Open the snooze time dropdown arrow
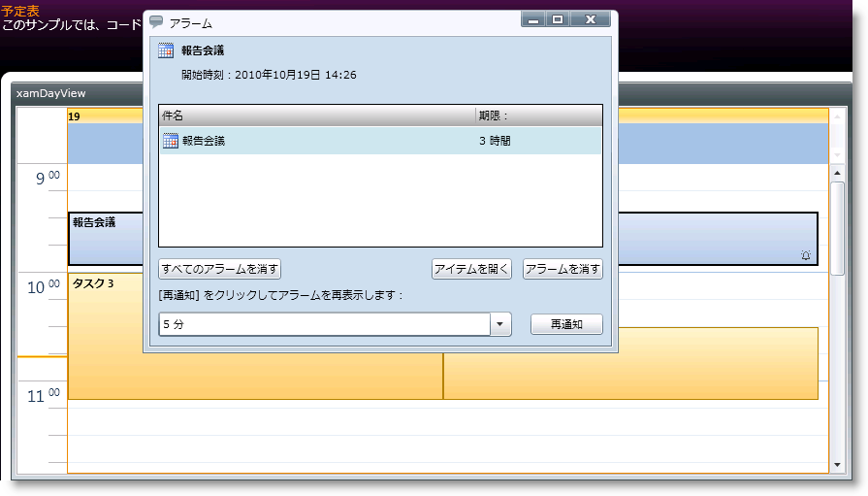 499,324
